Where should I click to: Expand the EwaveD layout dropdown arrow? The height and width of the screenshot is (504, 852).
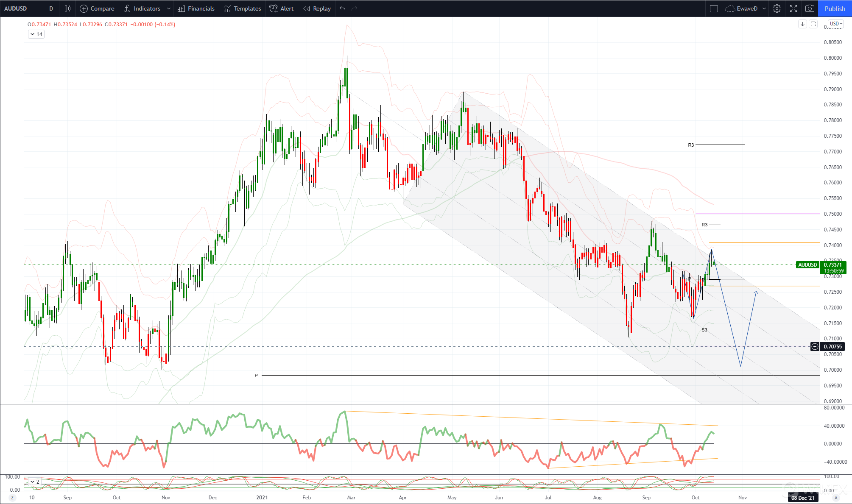764,8
